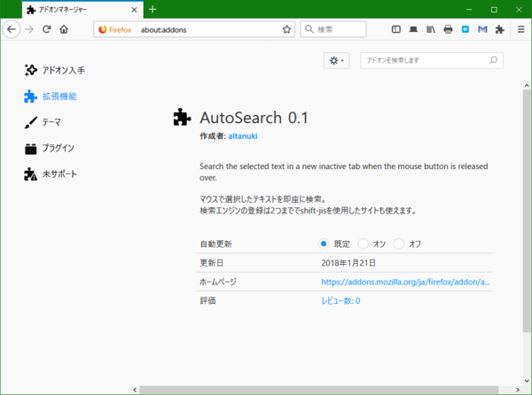
Task: Open the Library books icon
Action: tap(431, 29)
